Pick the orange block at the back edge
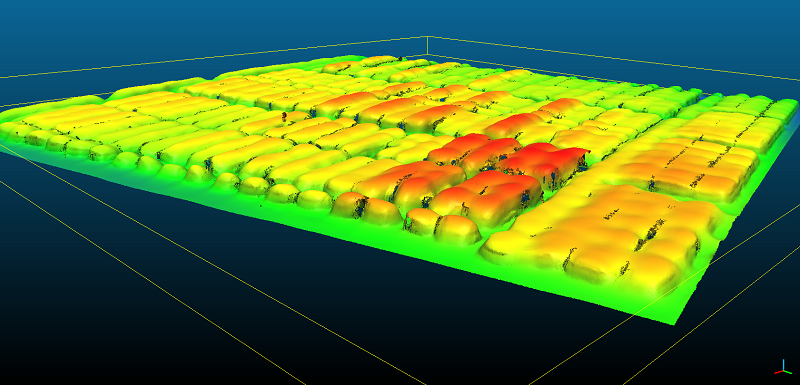The height and width of the screenshot is (385, 800). pyautogui.click(x=339, y=66)
